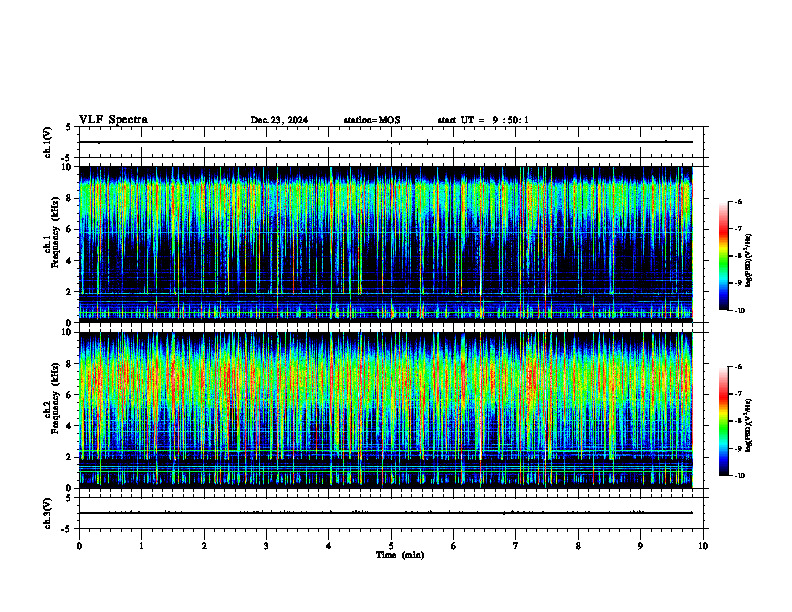Viewport: 792px width, 612px height.
Task: Click time axis tick label '9'
Action: pyautogui.click(x=640, y=546)
